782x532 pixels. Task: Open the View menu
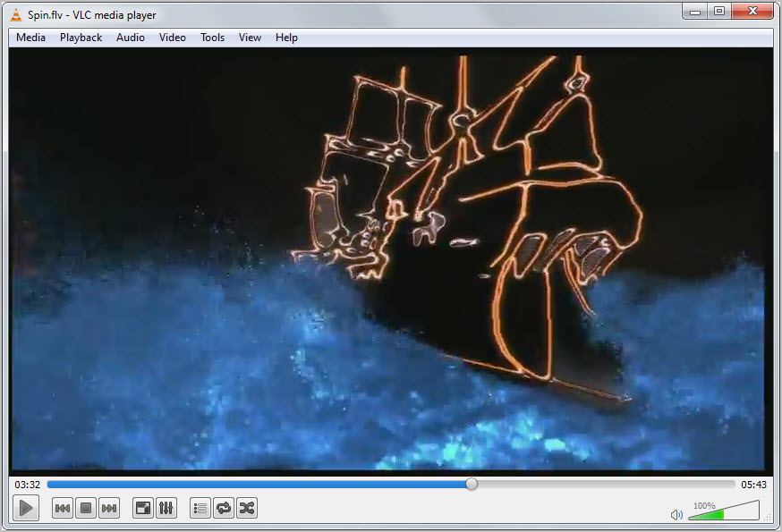point(250,38)
